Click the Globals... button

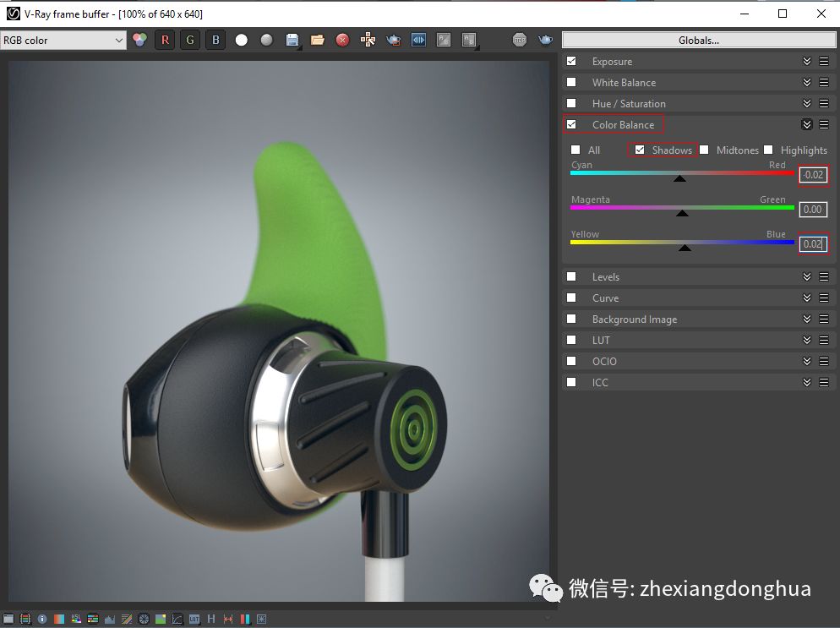pos(699,41)
